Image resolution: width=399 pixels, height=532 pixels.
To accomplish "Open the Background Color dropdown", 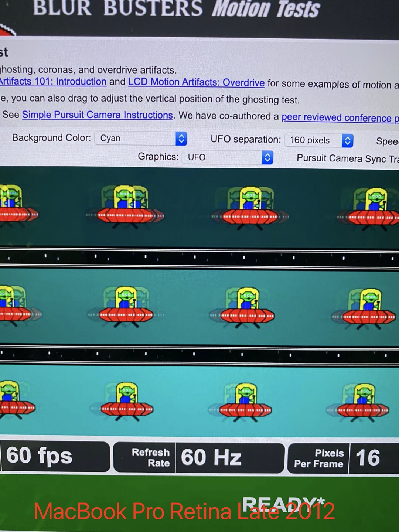I will click(140, 139).
